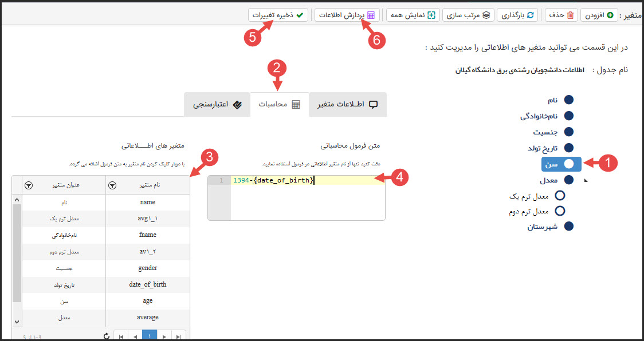Toggle the سن variable switch off
Viewport: 644px width, 341px height.
pos(561,164)
